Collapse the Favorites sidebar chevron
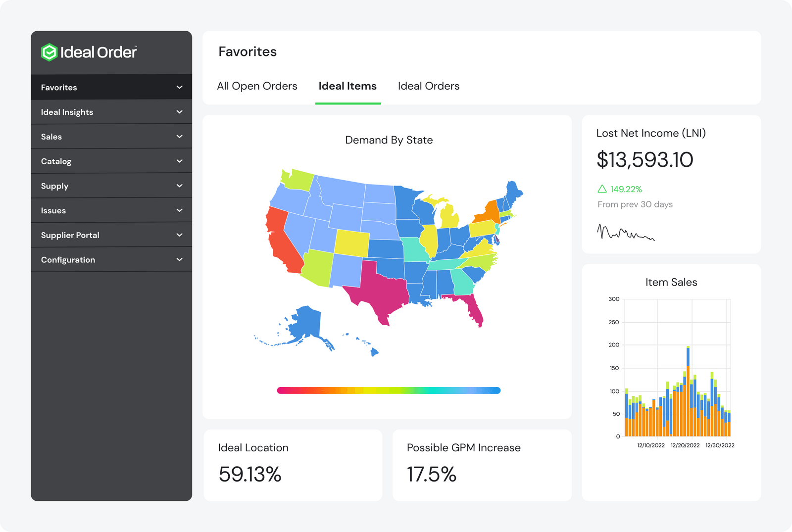This screenshot has width=792, height=532. (179, 87)
